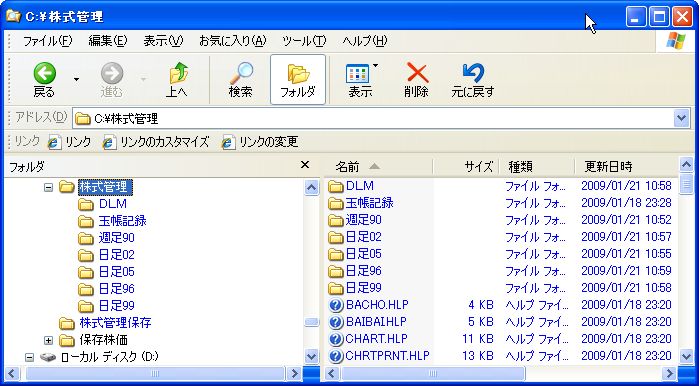699x386 pixels.
Task: Select 保存株価 in the folder tree
Action: (x=103, y=340)
